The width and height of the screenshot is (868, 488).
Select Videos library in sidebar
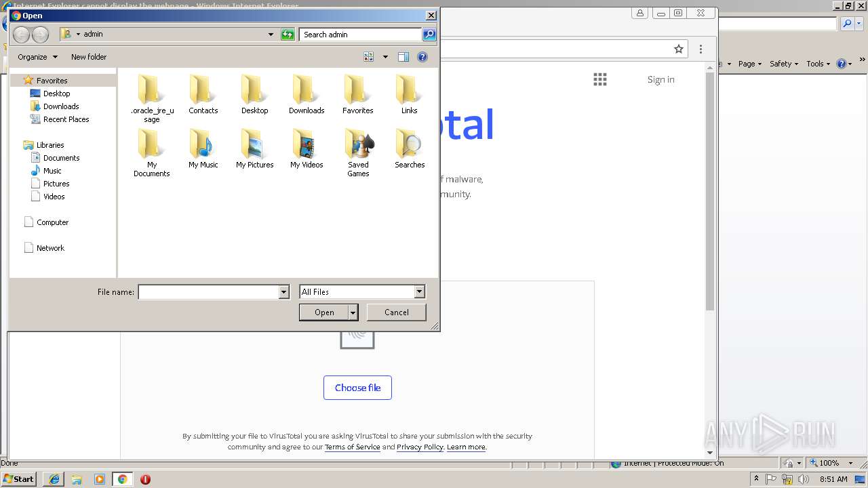pyautogui.click(x=54, y=197)
